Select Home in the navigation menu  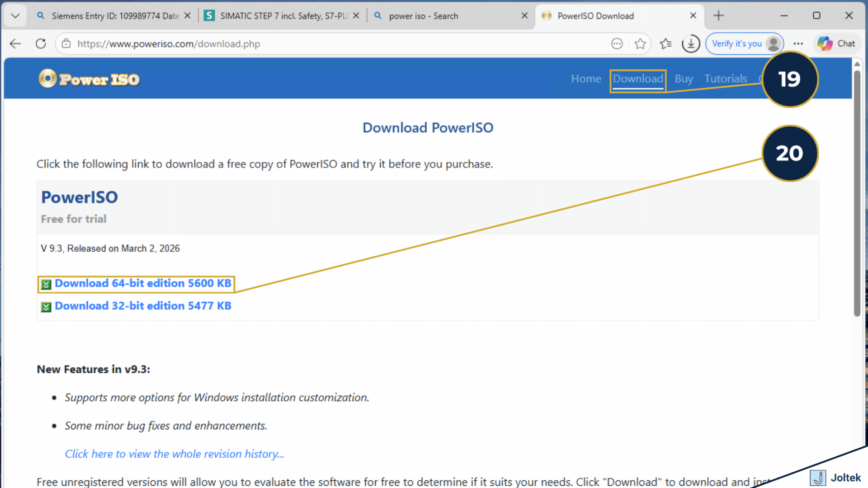586,79
